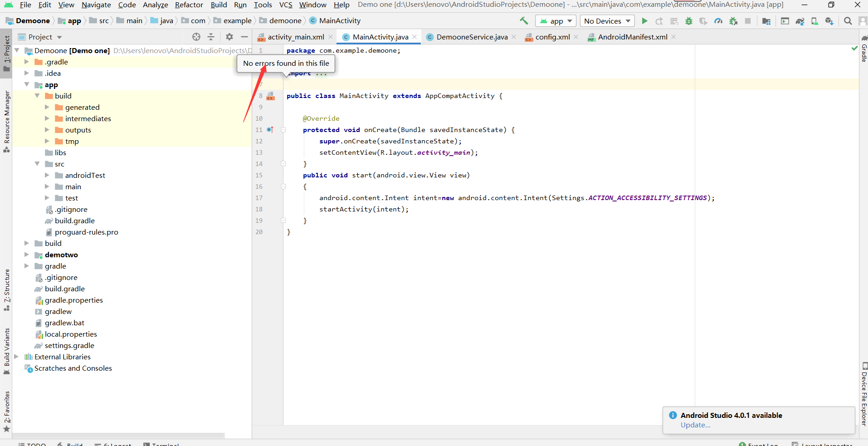Open the No Devices dropdown
The image size is (868, 446).
(x=607, y=21)
